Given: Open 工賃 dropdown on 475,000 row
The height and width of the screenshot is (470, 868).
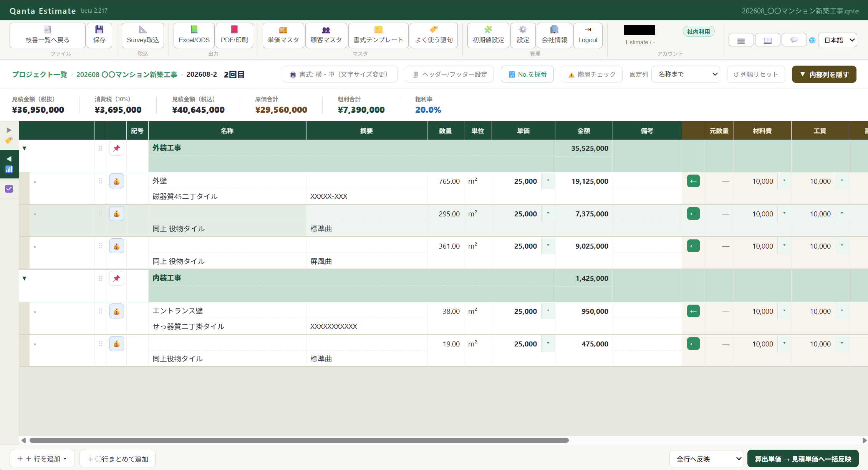Looking at the screenshot, I should click(x=842, y=343).
